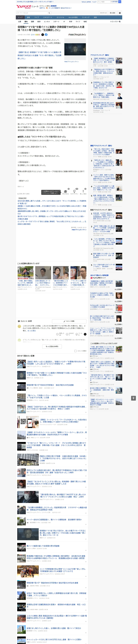138x644 pixels.
Task: Select the トップ navigation tab
Action: pos(20,17)
